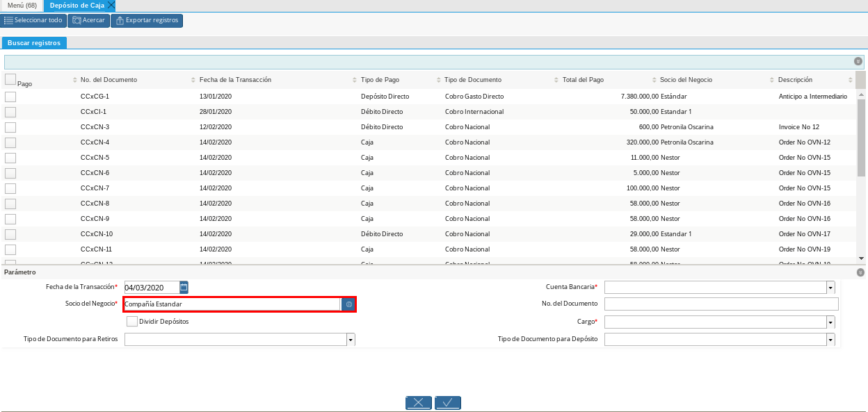
Task: Collapse the Parámetro section using its round icon
Action: coord(860,273)
